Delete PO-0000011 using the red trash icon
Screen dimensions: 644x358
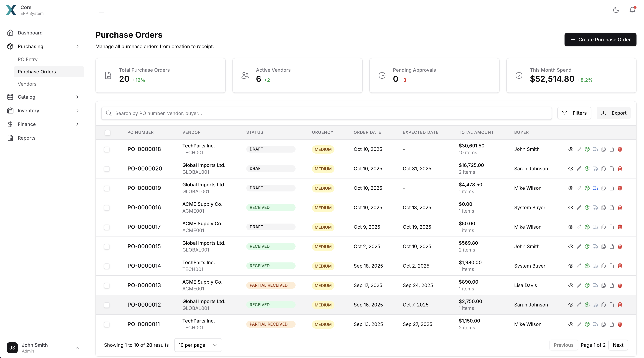point(620,324)
